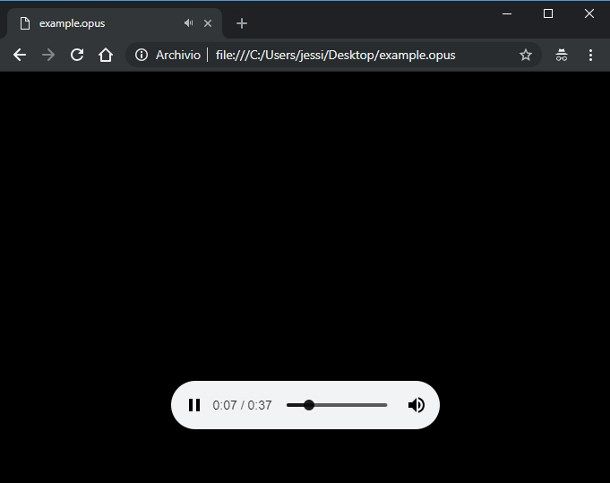Click the audio progress slider handle
This screenshot has width=610, height=483.
click(309, 405)
